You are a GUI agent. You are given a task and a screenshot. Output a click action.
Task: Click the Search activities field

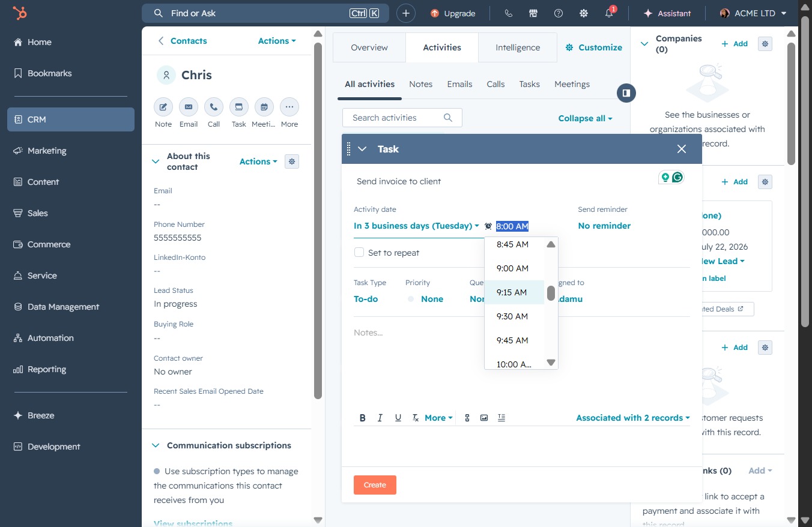(x=402, y=118)
